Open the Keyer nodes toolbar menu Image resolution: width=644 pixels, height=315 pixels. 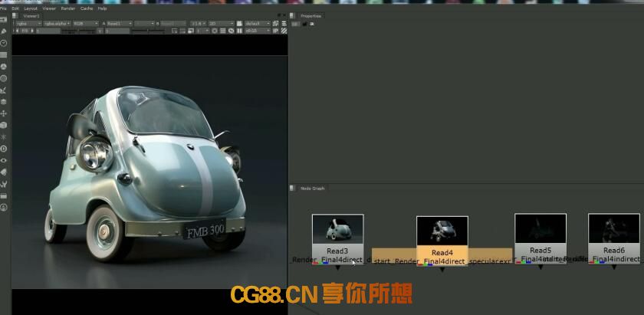pyautogui.click(x=4, y=90)
